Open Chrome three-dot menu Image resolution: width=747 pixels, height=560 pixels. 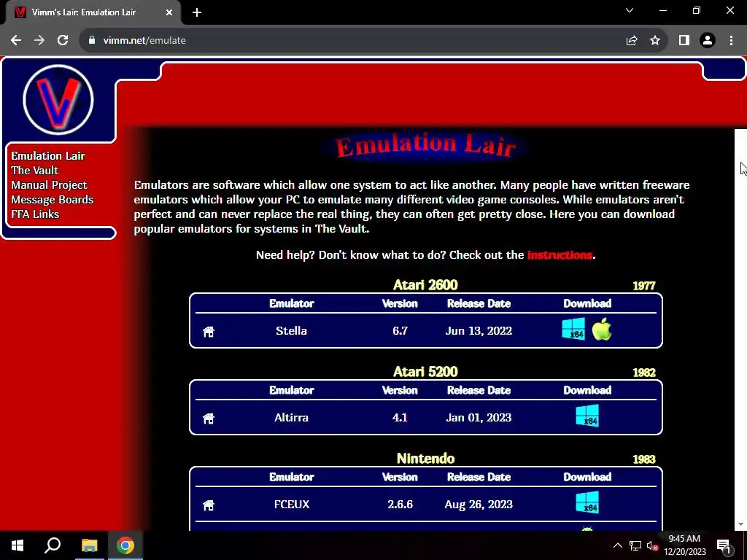click(731, 41)
